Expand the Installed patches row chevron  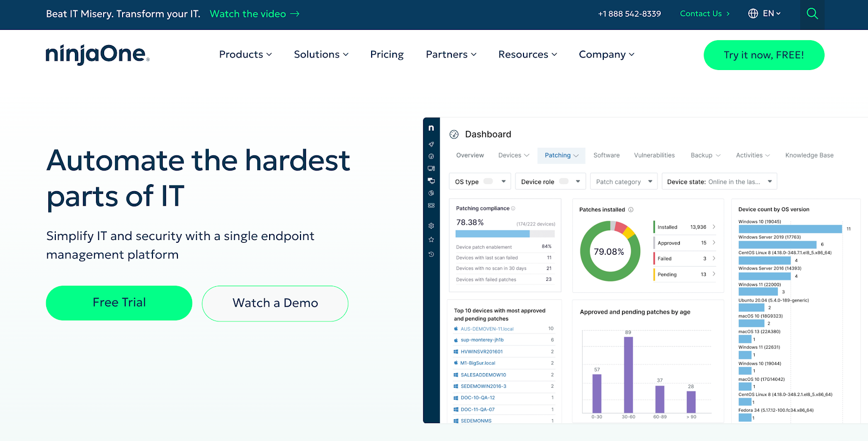(x=714, y=227)
